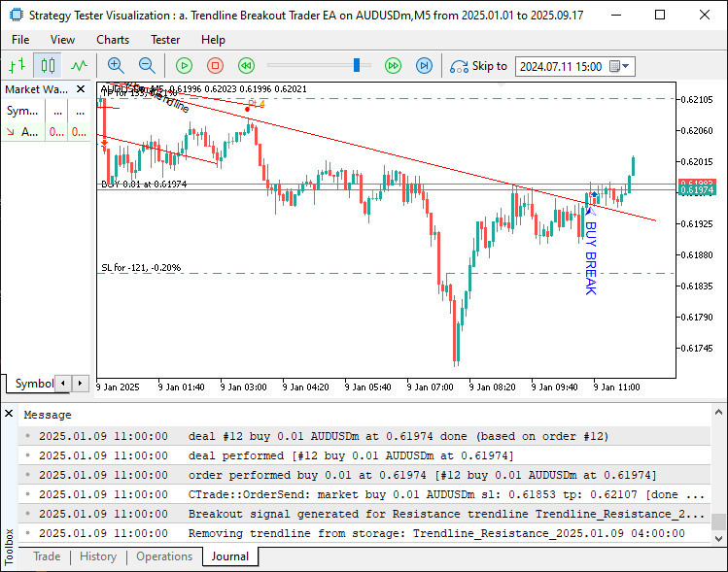Select the 'Removing trendline from storage' journal entry
This screenshot has width=728, height=572.
click(x=364, y=533)
